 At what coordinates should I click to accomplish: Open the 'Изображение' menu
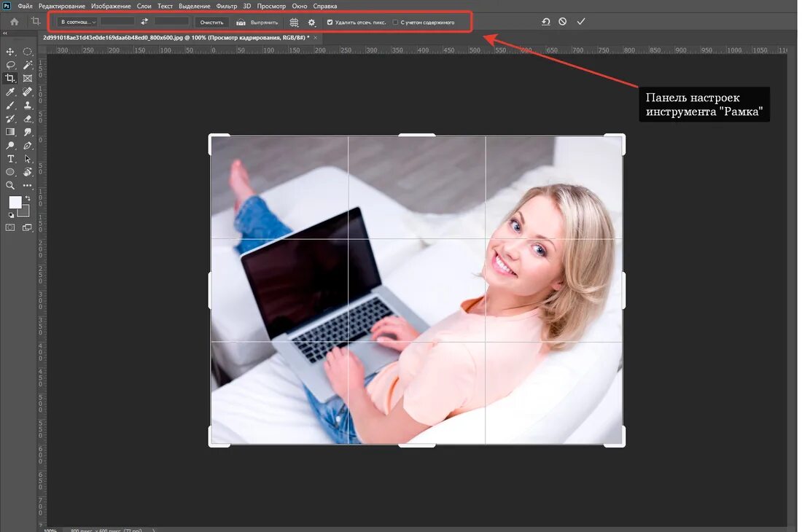(x=111, y=6)
